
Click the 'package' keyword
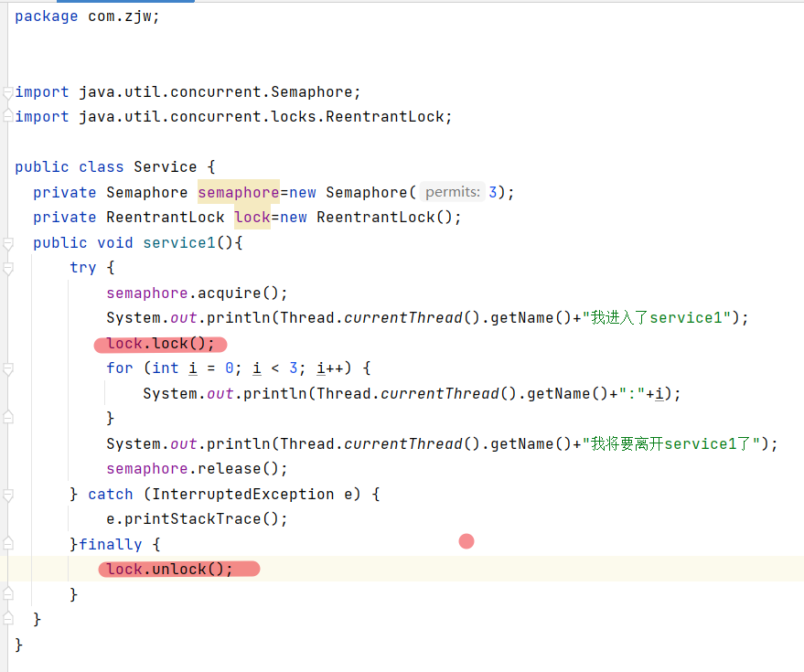coord(46,16)
